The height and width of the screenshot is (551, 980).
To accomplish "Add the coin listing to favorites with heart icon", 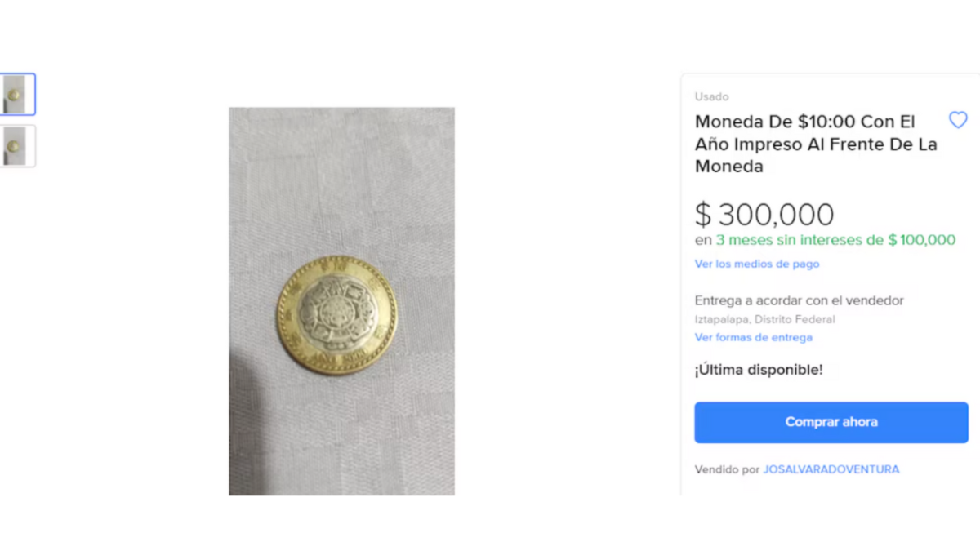I will pos(958,119).
